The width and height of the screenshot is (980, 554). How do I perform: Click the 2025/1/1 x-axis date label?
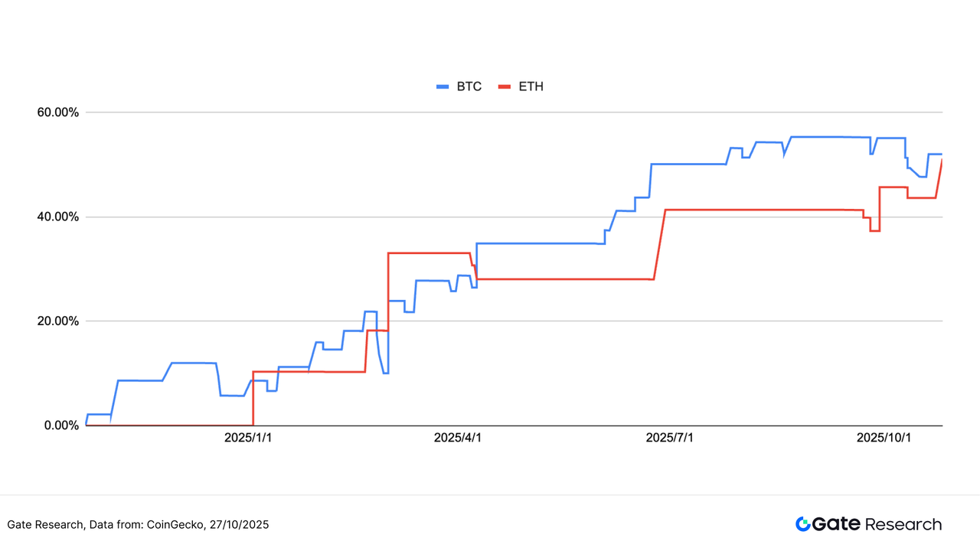pyautogui.click(x=249, y=438)
